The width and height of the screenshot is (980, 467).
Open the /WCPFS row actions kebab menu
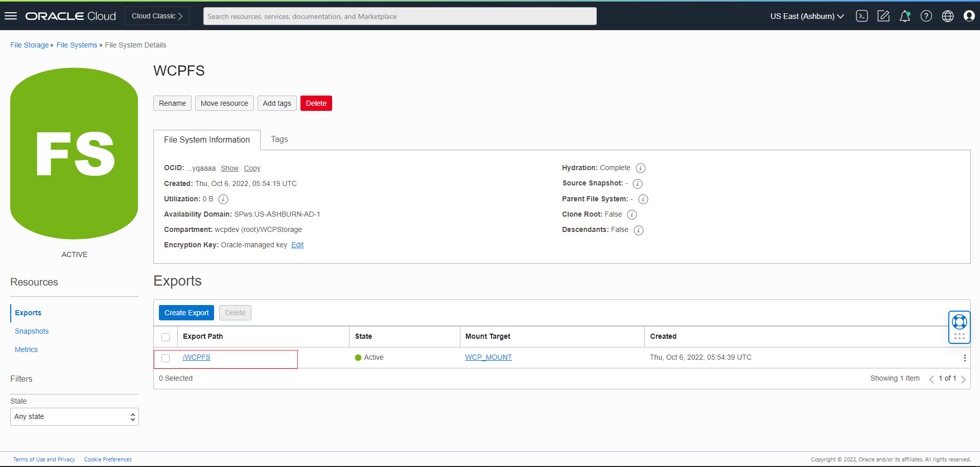[965, 358]
